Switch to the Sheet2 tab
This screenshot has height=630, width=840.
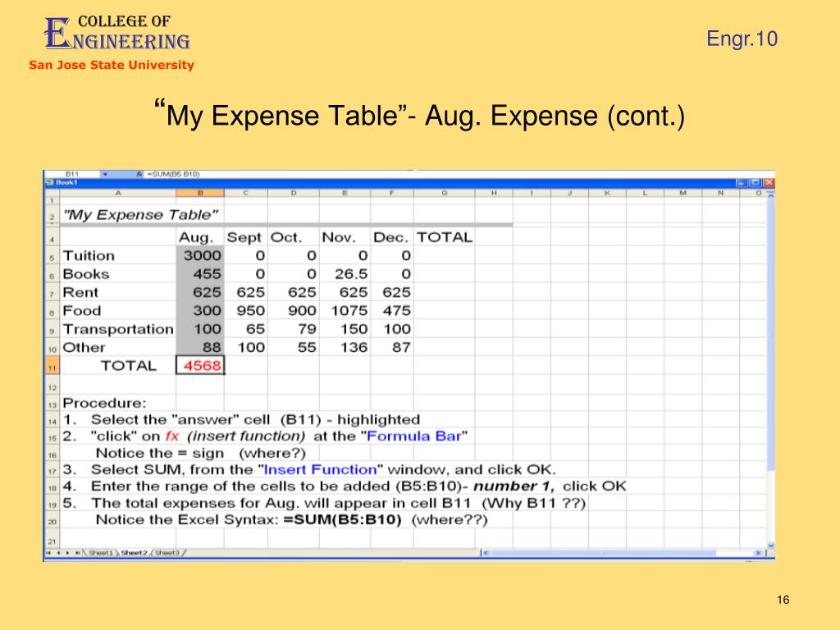tap(134, 553)
